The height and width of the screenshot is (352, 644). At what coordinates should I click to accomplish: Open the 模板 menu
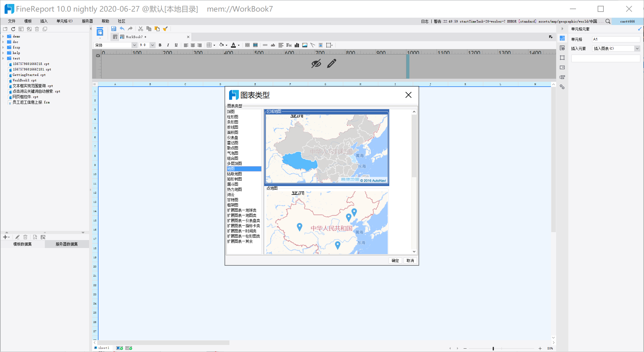(x=28, y=21)
